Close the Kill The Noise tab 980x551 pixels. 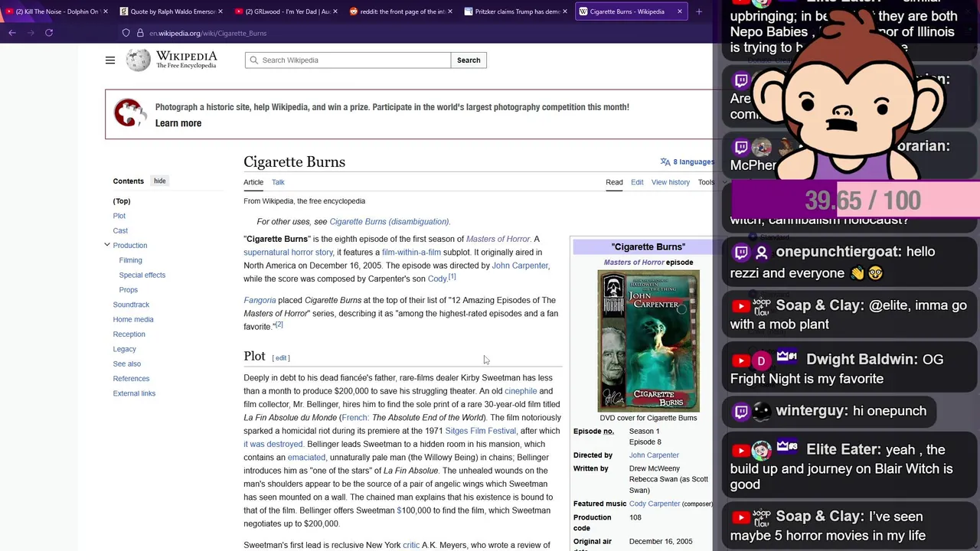105,11
